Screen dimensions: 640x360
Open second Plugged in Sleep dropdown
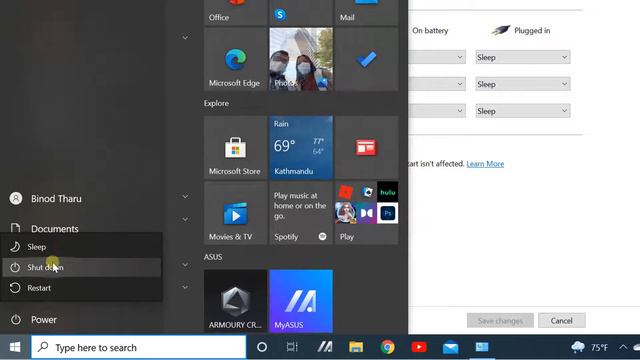point(523,84)
